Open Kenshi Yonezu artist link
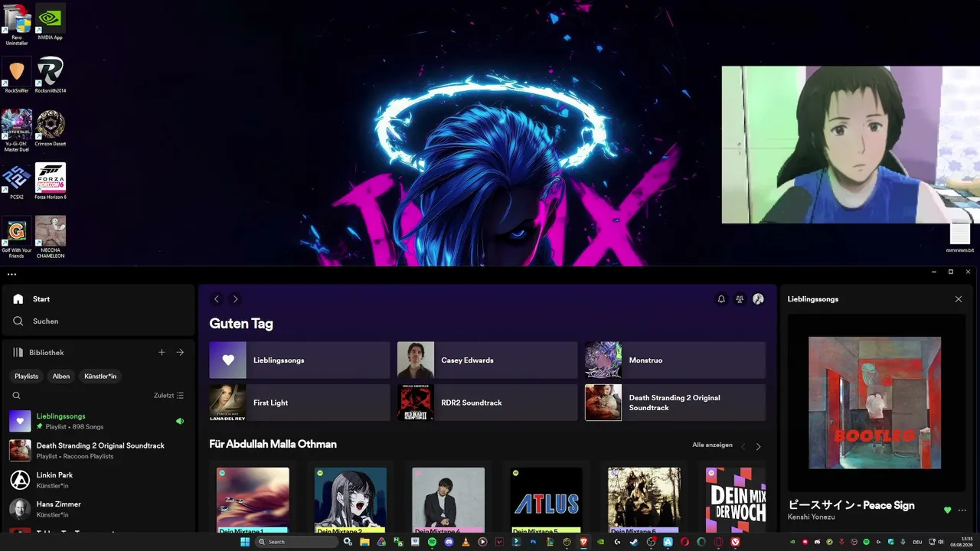 click(x=812, y=517)
